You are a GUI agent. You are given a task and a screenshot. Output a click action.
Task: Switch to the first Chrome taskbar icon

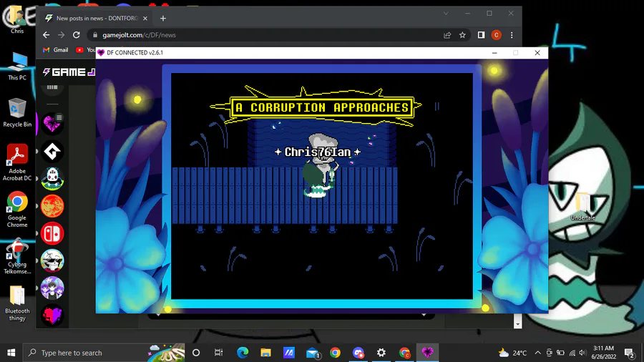point(335,353)
